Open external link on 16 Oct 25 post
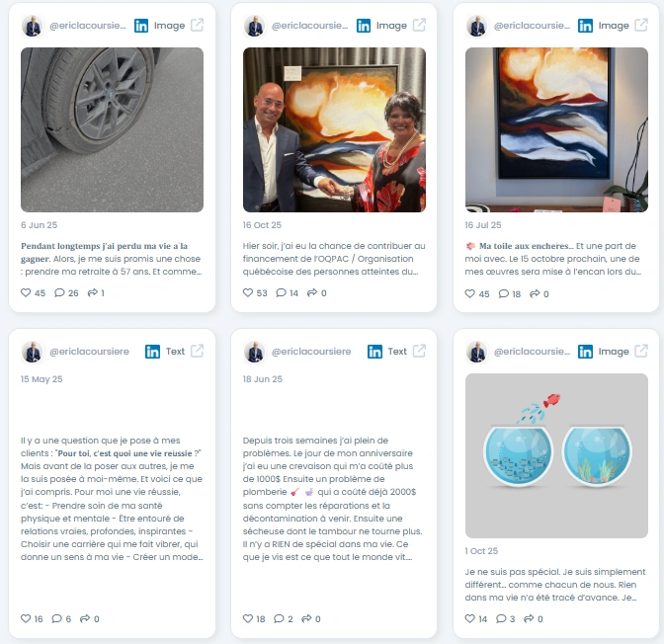664x644 pixels. (419, 25)
